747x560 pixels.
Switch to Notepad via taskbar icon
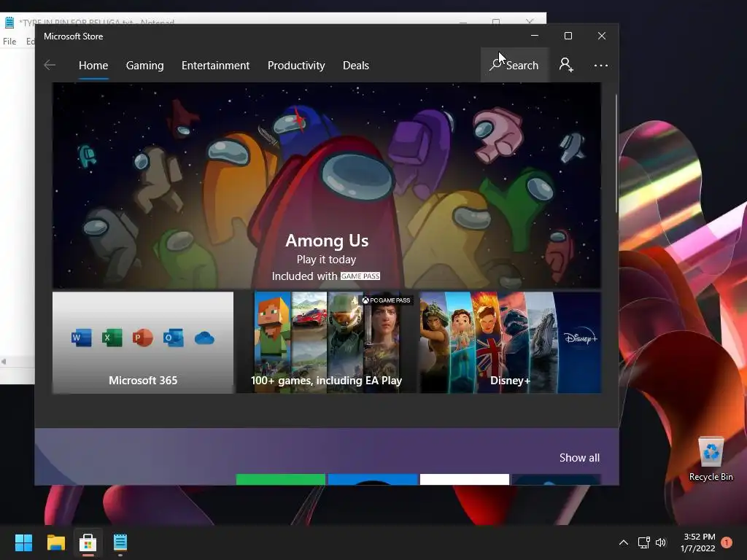point(120,542)
